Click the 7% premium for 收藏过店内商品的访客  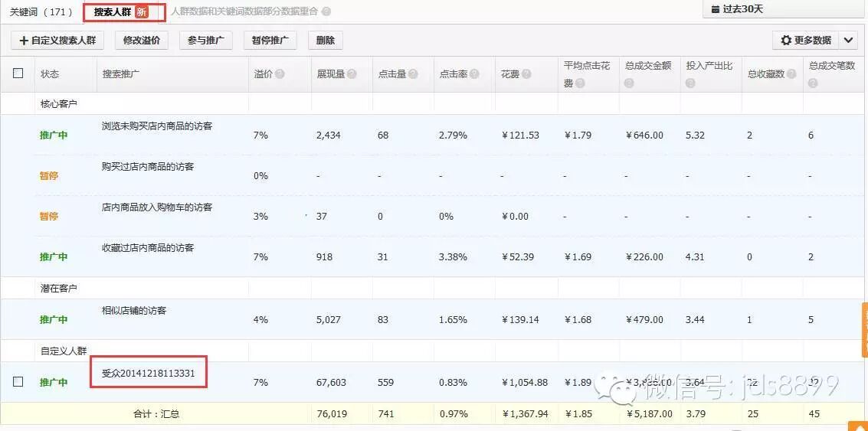260,256
